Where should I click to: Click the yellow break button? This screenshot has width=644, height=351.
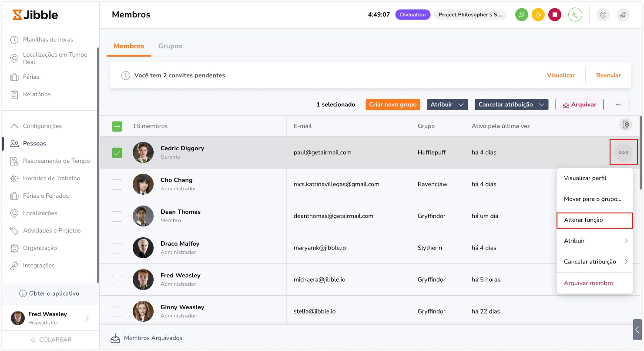coord(538,15)
